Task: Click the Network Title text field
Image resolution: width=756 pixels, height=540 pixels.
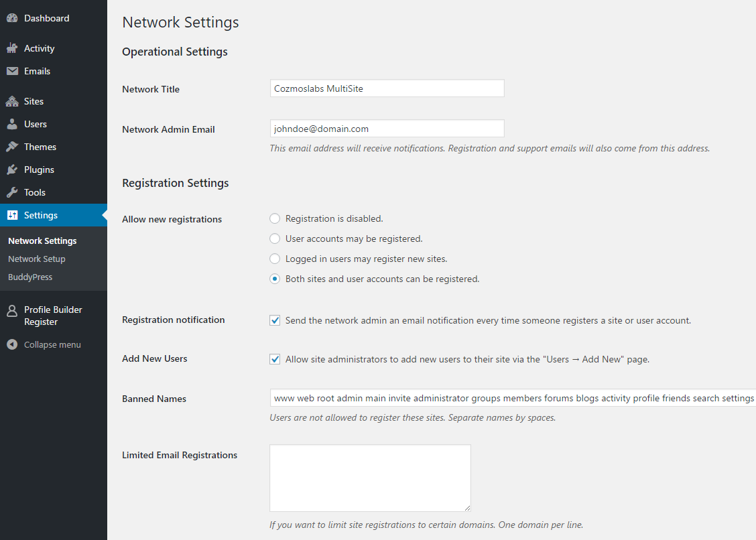Action: tap(387, 88)
